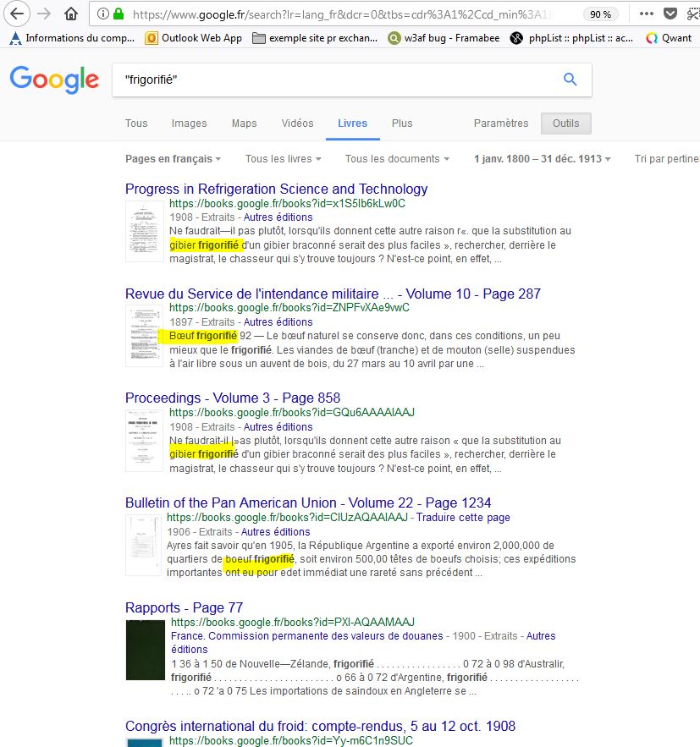Expand the Pages en français dropdown

point(173,159)
